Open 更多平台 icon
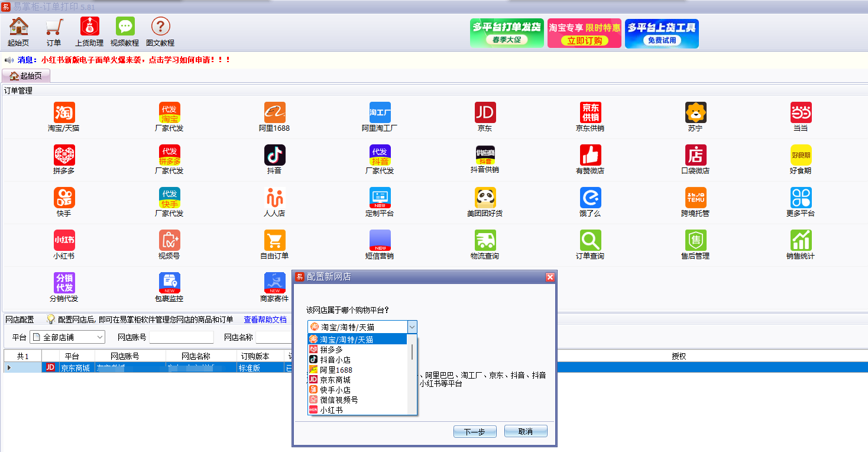 pos(801,198)
